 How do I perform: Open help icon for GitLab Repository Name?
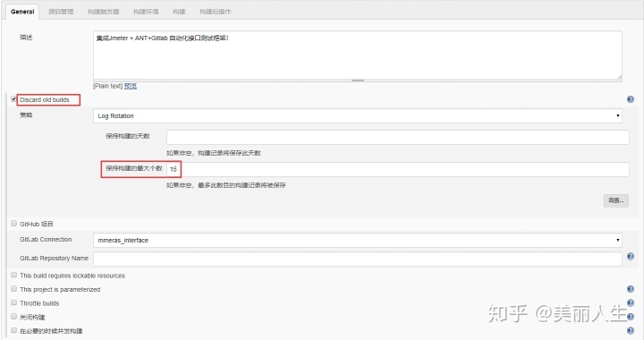pyautogui.click(x=631, y=256)
